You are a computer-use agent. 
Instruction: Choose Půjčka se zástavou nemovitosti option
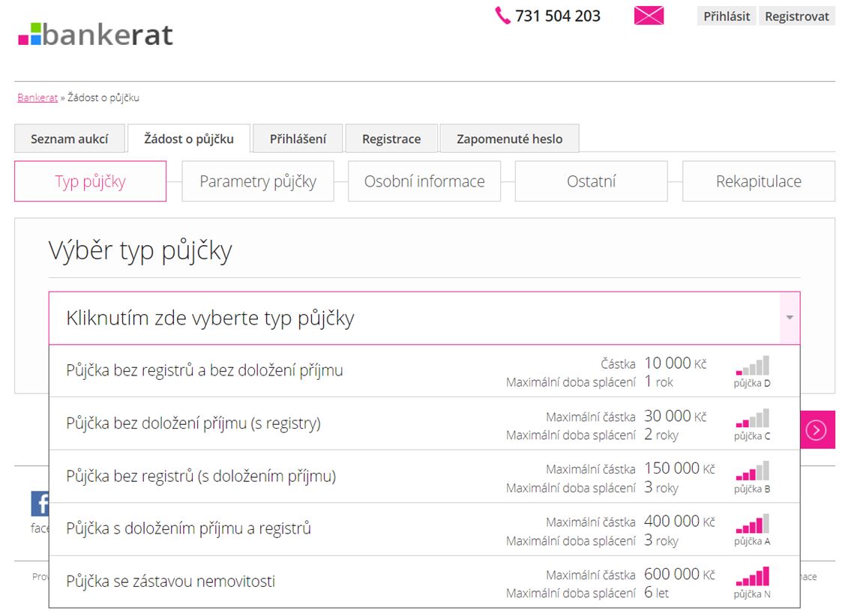click(x=171, y=582)
